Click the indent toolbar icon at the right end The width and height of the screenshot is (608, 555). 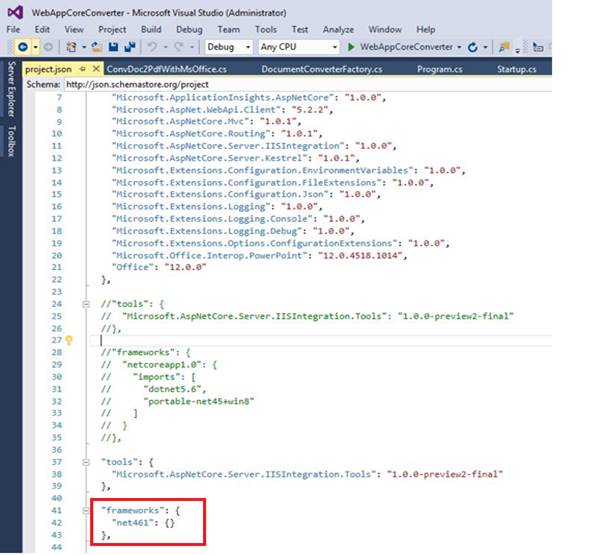tap(538, 47)
